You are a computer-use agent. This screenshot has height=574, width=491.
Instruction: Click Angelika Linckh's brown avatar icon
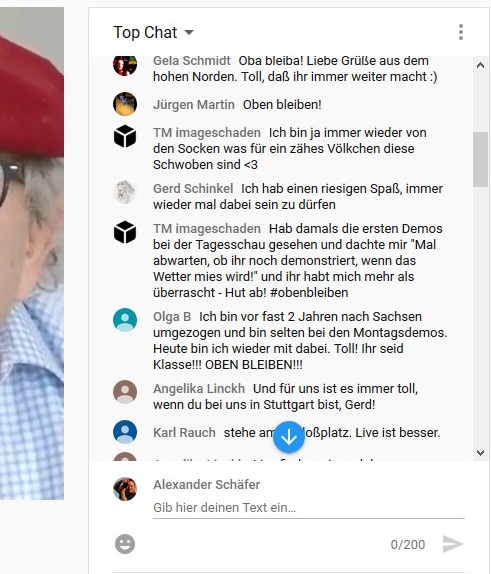[125, 392]
